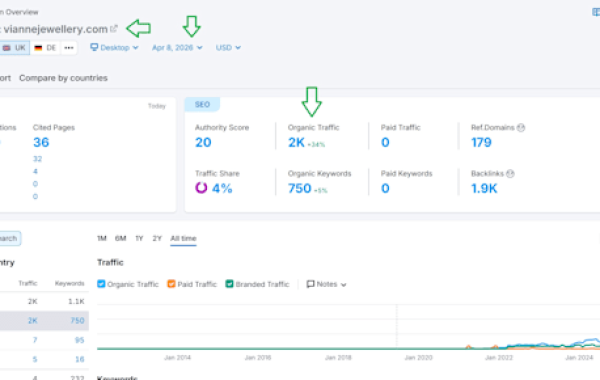
Task: Click traffic value 7 in table
Action: (x=35, y=340)
